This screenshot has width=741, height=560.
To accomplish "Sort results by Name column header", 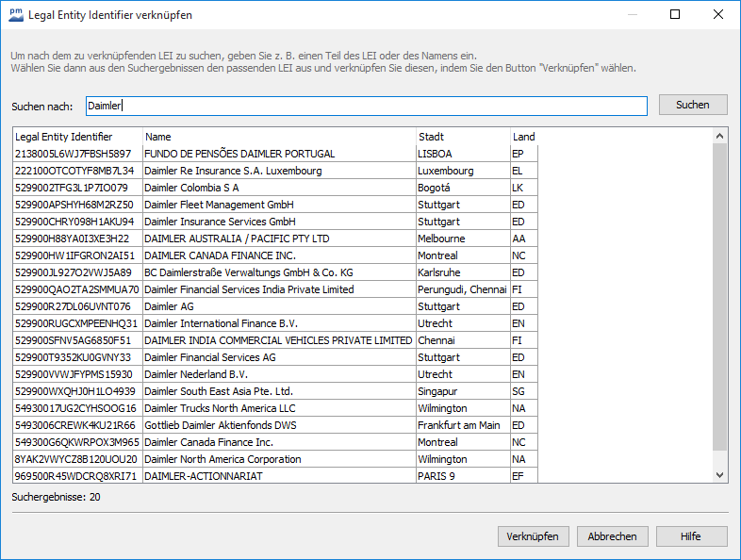I will [x=278, y=137].
